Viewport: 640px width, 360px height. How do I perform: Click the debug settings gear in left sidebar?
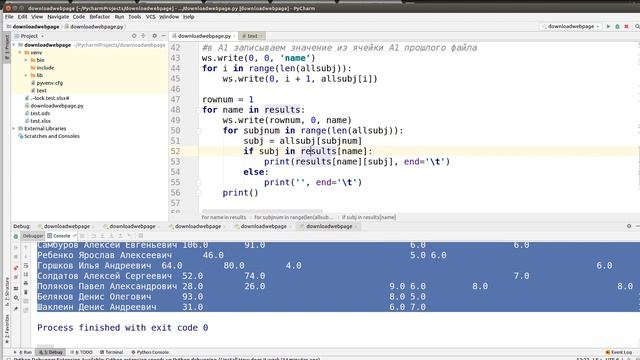click(16, 298)
